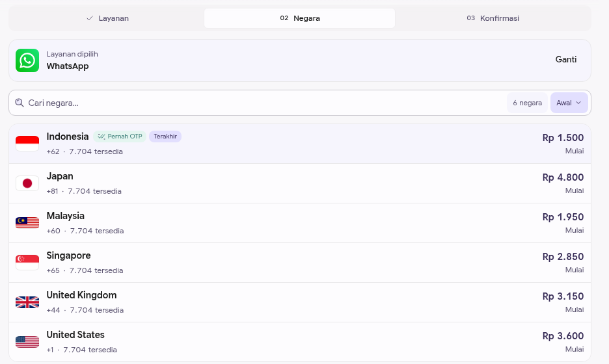The width and height of the screenshot is (609, 364).
Task: Click the Layanan step checkmark icon
Action: 90,18
